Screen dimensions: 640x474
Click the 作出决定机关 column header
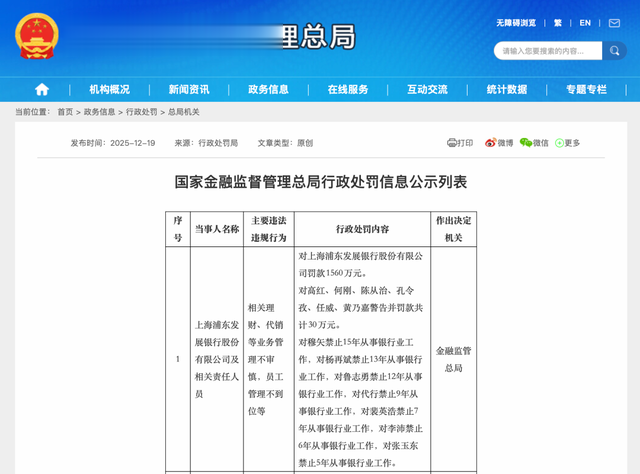(x=453, y=229)
